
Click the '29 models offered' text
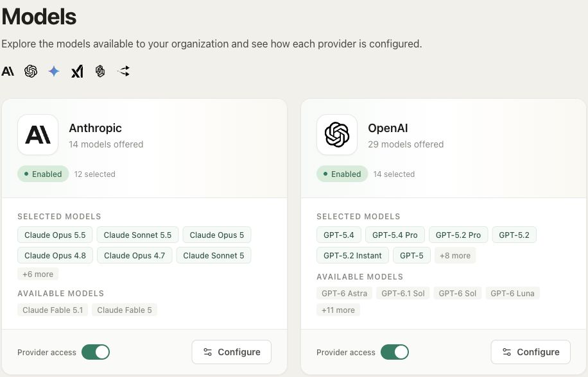[x=406, y=144]
